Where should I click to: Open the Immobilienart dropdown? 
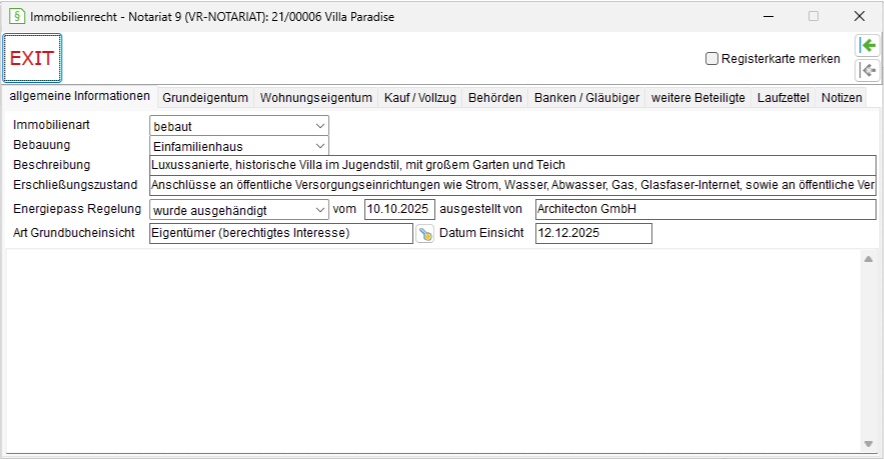[239, 126]
